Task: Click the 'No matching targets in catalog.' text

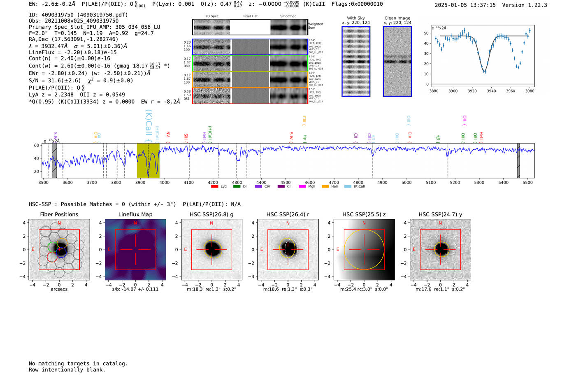Action: [78, 364]
